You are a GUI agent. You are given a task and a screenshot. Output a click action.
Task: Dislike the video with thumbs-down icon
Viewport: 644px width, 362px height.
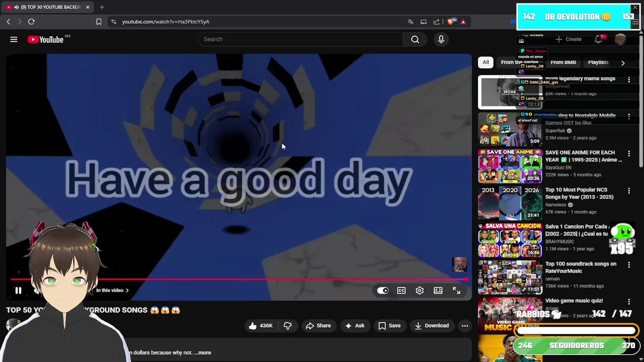tap(288, 326)
